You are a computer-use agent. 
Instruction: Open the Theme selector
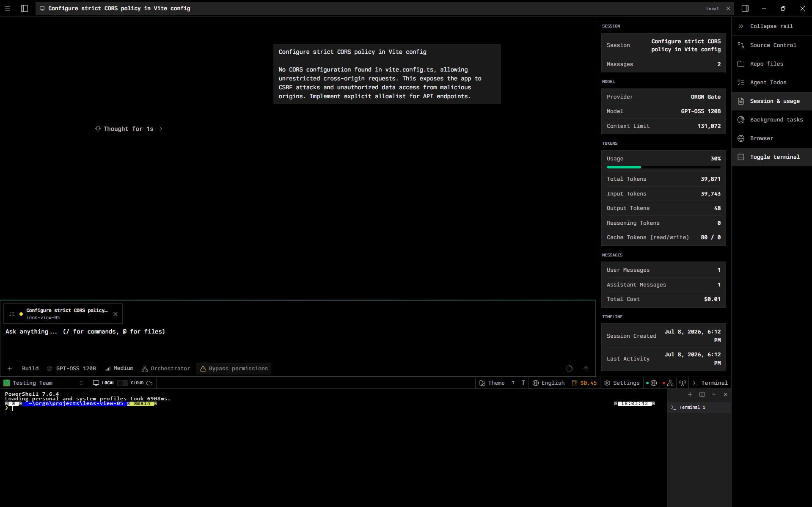[x=492, y=383]
